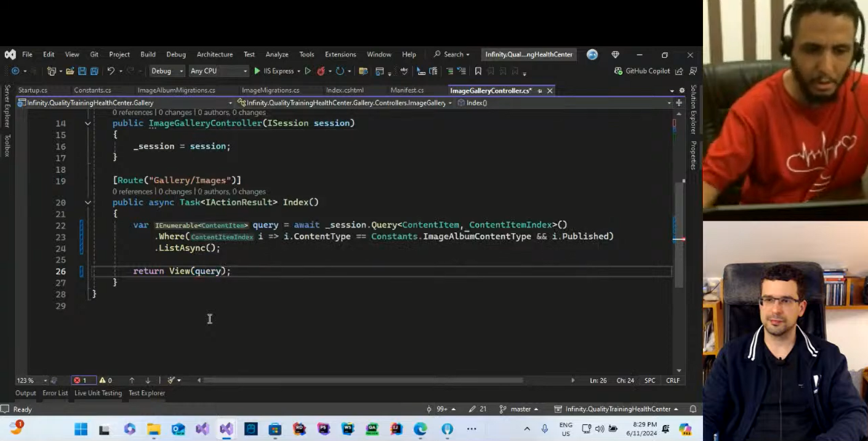Open the Error List panel tab
This screenshot has width=868, height=441.
click(55, 393)
